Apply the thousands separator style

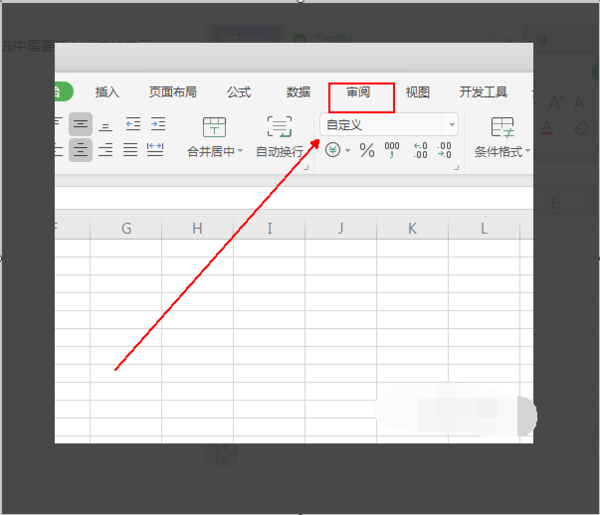coord(392,150)
